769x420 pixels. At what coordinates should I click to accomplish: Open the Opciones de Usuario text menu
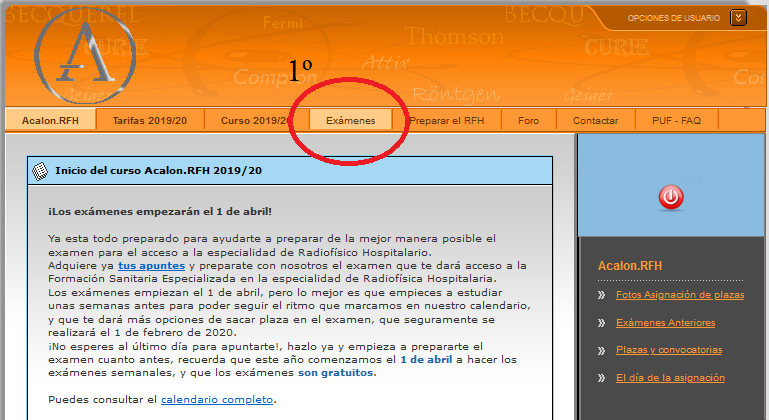[674, 18]
